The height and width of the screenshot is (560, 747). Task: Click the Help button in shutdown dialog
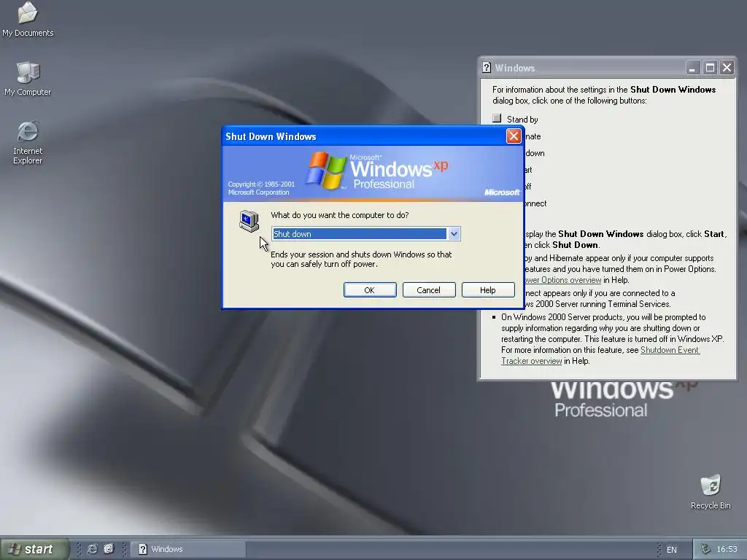pyautogui.click(x=488, y=290)
